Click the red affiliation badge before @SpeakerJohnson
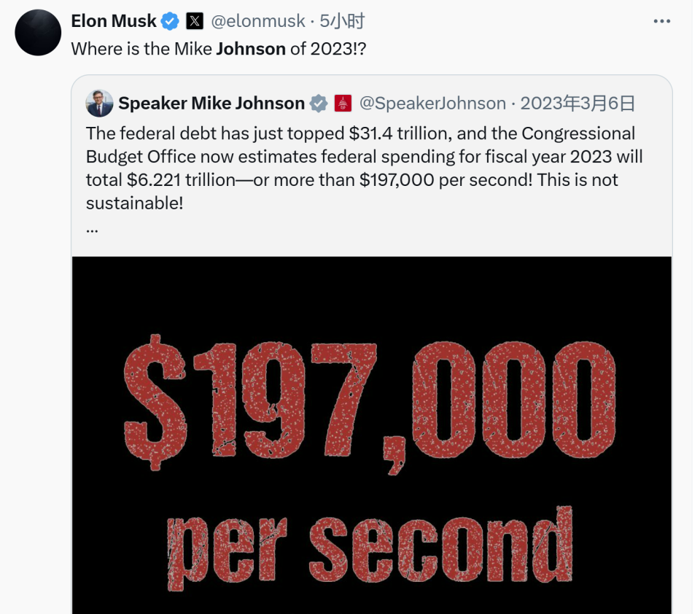The height and width of the screenshot is (614, 700). [343, 104]
